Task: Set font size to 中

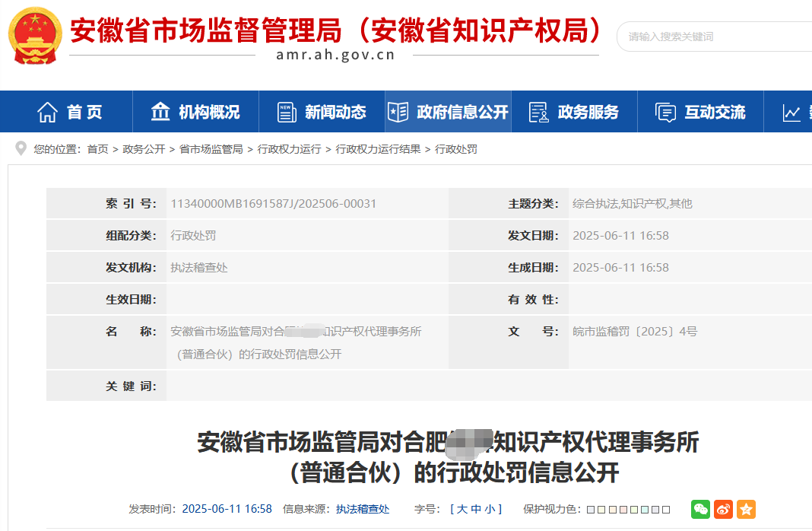Action: (x=476, y=509)
